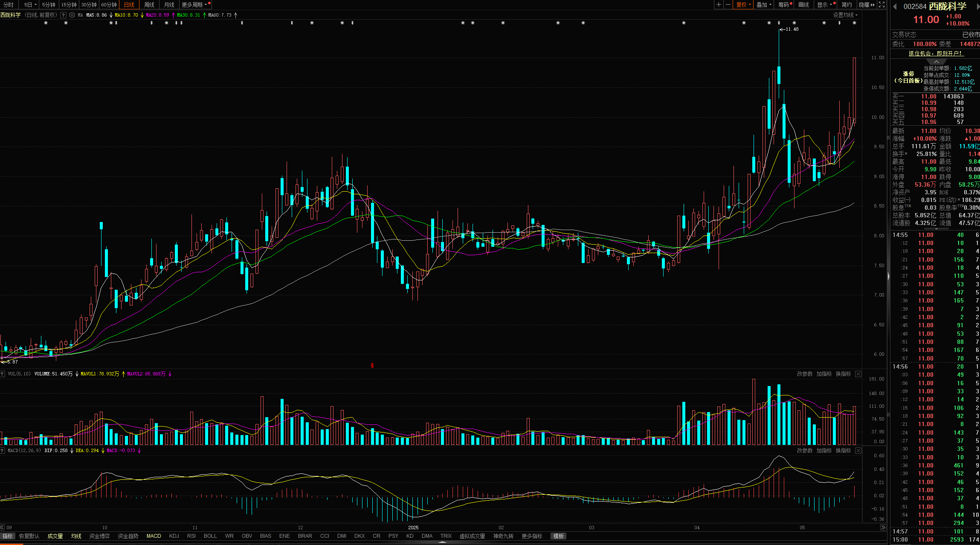Expand the 更多周期 period dropdown

pos(194,5)
